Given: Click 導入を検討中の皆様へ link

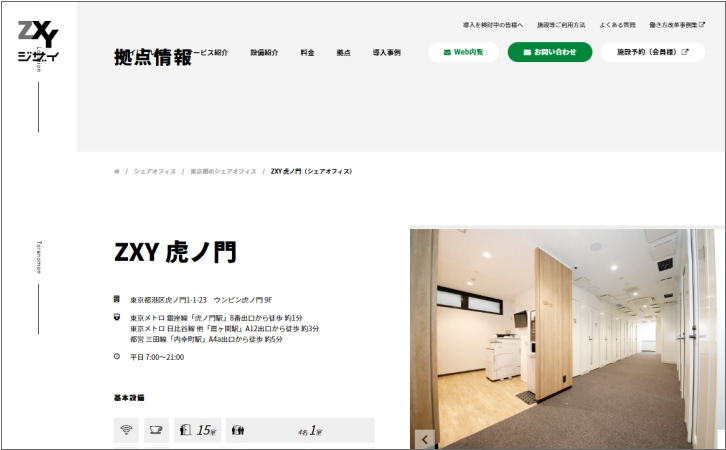Looking at the screenshot, I should [x=493, y=25].
